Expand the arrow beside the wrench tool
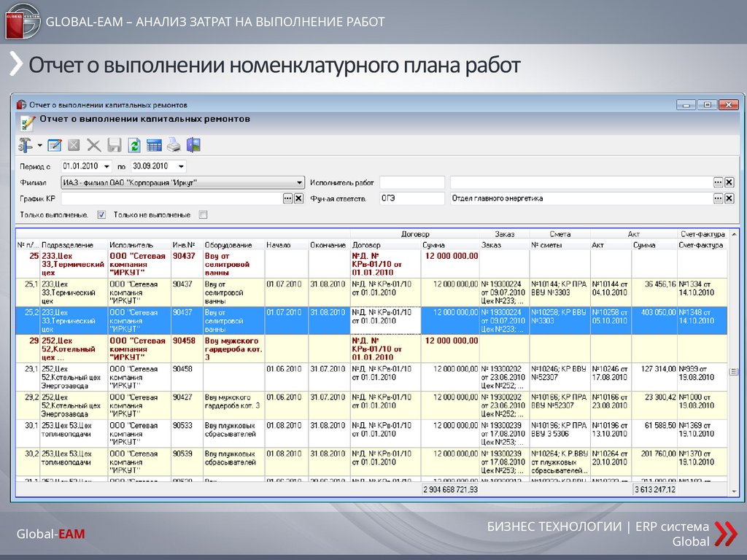Viewport: 747px width, 560px height. 39,146
